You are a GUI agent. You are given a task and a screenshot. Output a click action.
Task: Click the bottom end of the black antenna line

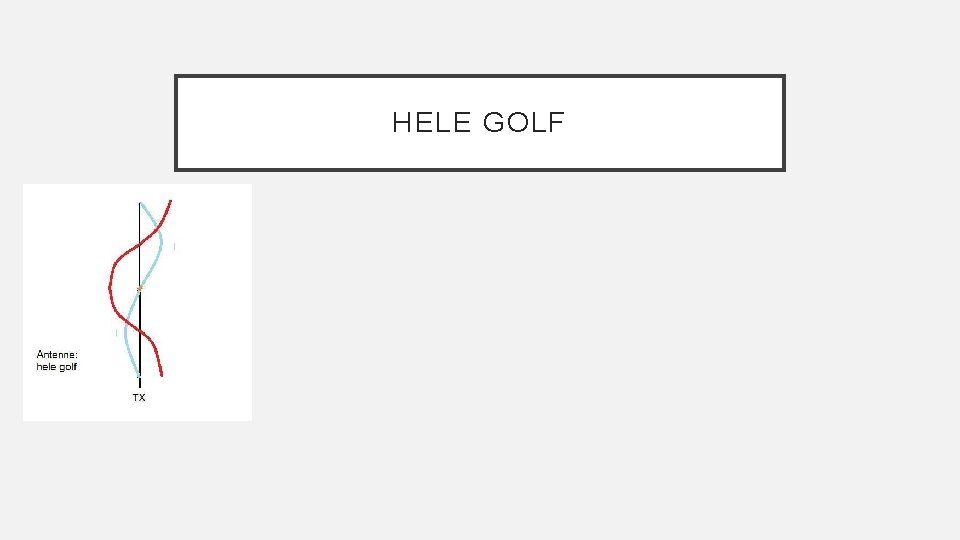pos(140,384)
